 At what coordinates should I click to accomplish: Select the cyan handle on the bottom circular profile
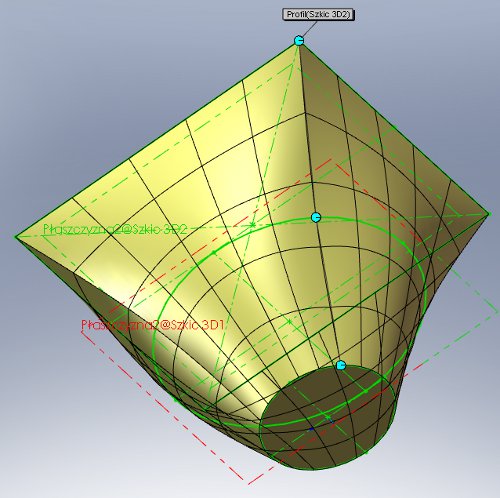tap(340, 366)
